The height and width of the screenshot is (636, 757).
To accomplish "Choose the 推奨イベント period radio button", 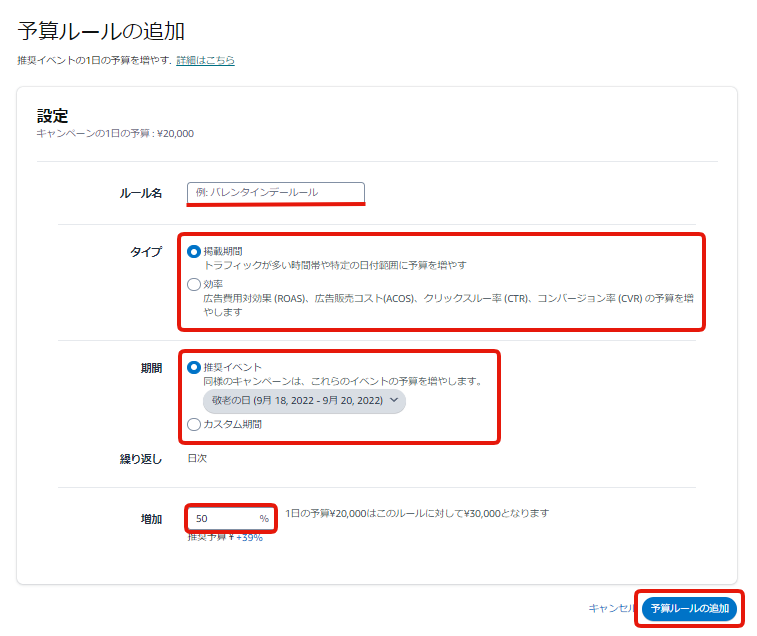I will 194,368.
